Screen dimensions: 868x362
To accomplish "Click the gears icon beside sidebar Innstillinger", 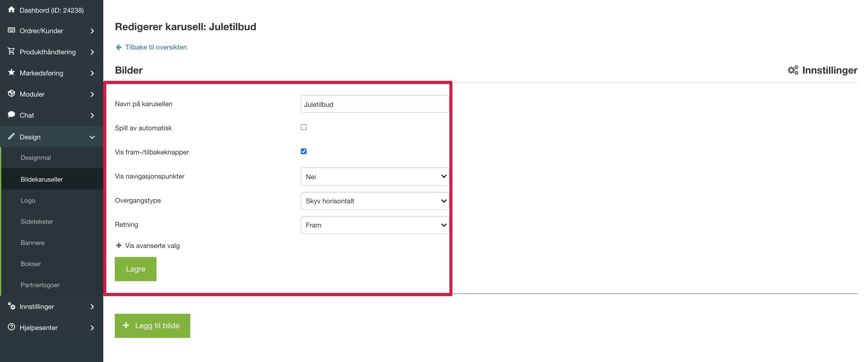I will click(x=11, y=306).
